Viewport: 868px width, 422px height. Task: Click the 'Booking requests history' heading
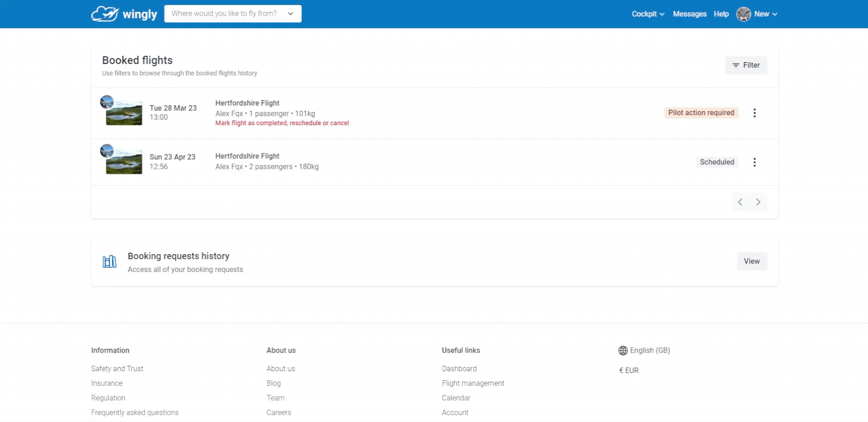tap(178, 256)
